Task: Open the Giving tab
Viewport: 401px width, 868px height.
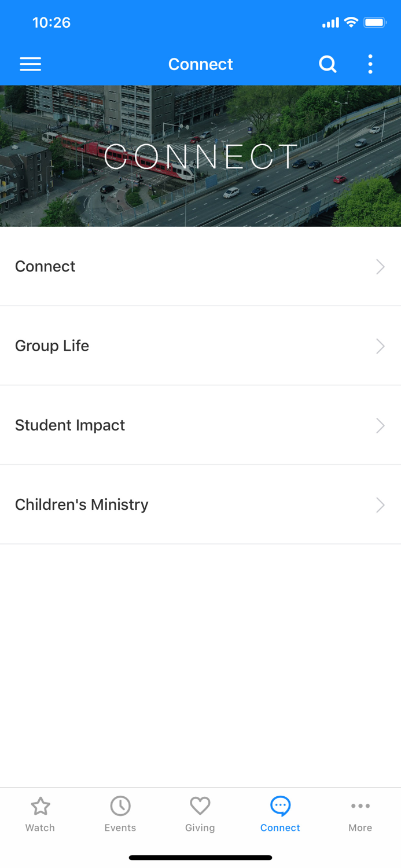Action: click(x=200, y=813)
